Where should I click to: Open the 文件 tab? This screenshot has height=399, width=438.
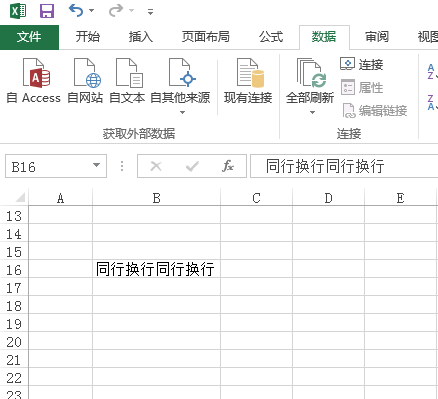point(29,37)
